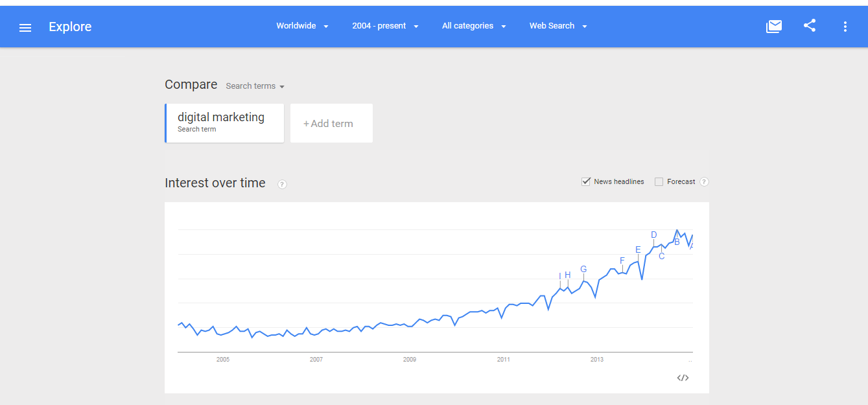Click the embed code icon below chart
Screen dimensions: 868x405
[683, 378]
